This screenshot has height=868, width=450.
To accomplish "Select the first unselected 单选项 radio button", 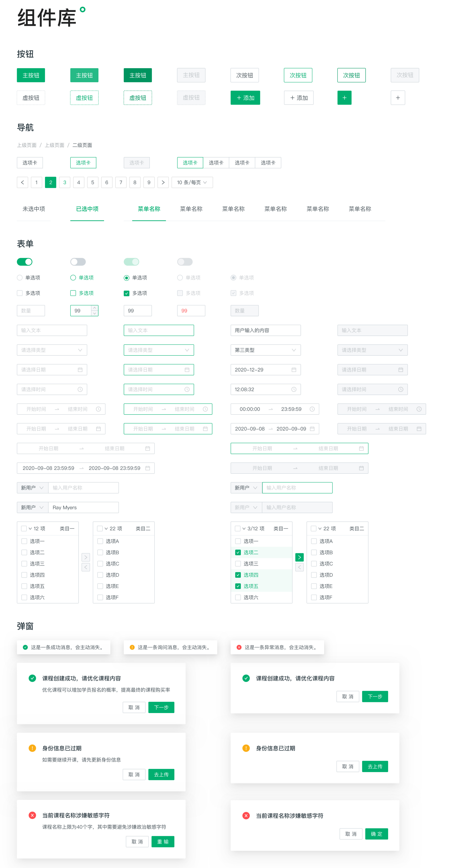I will coord(19,278).
